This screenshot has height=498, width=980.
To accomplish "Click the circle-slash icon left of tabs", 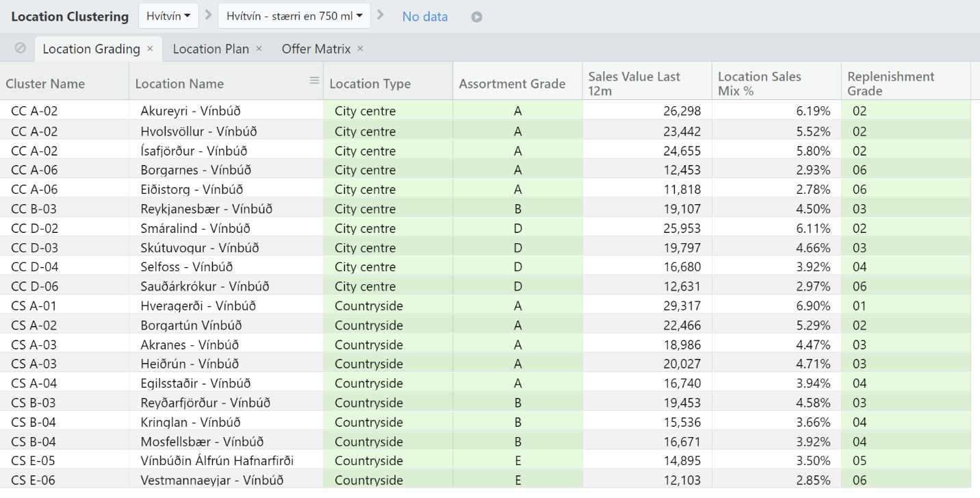I will pyautogui.click(x=21, y=48).
